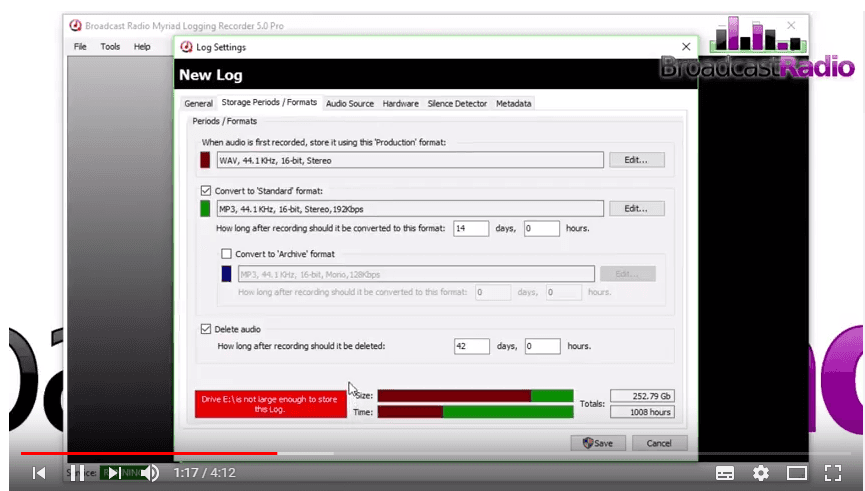Switch to the Audio Source tab
Screen dimensions: 865x491
tap(350, 103)
